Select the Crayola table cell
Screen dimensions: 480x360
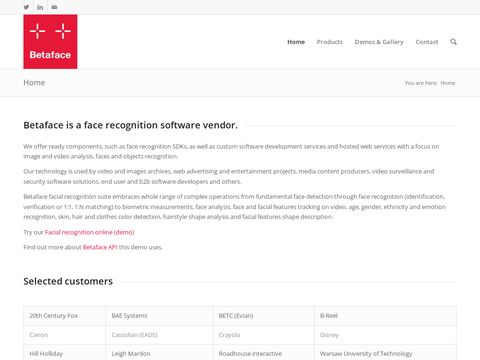click(x=264, y=335)
